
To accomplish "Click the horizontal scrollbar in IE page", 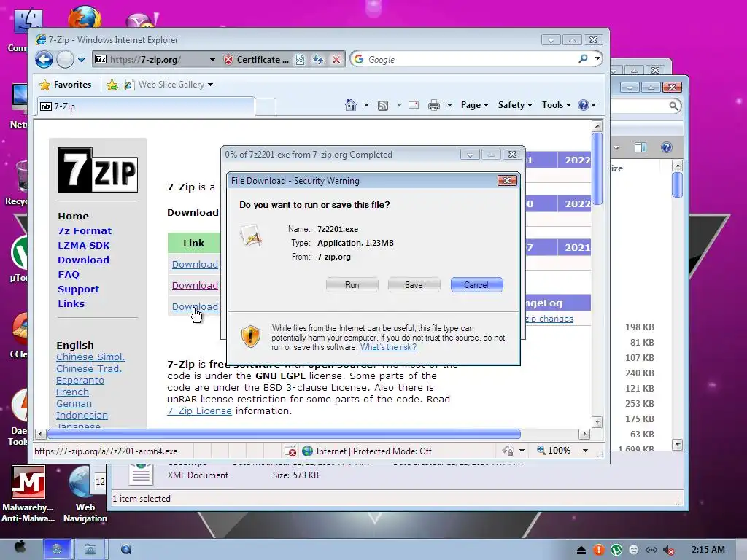I will coord(284,434).
